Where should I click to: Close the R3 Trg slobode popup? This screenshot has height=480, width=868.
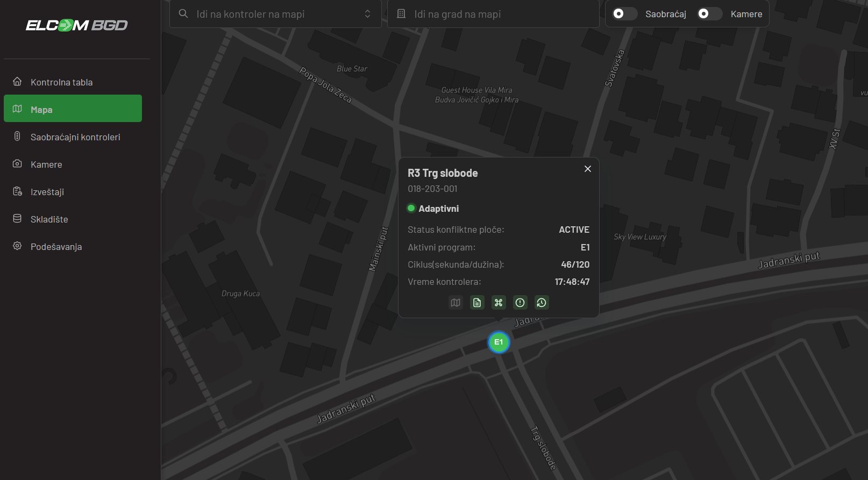pos(588,169)
